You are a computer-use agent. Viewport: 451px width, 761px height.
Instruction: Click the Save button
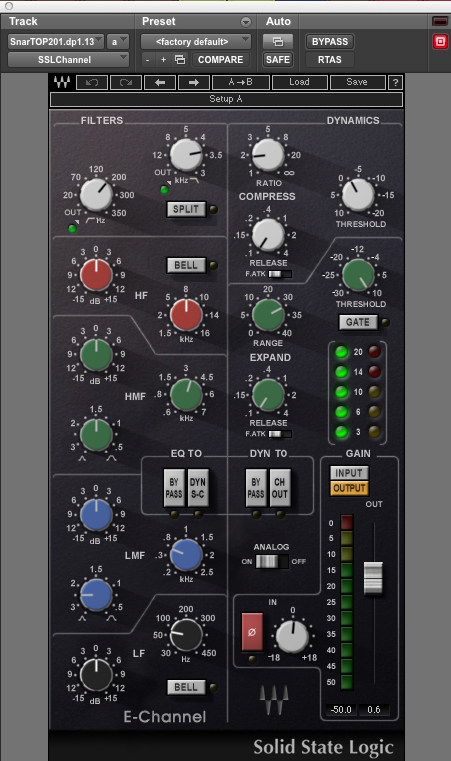pos(357,82)
